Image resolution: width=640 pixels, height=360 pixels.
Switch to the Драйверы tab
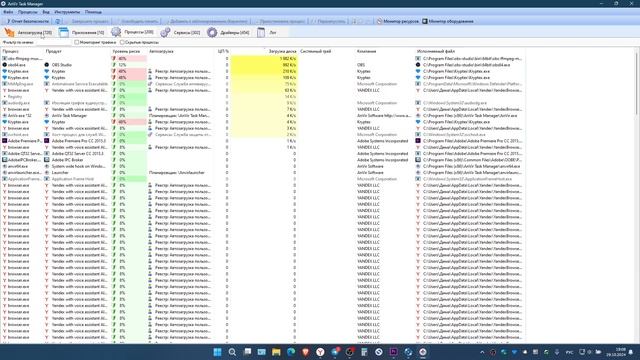click(228, 32)
